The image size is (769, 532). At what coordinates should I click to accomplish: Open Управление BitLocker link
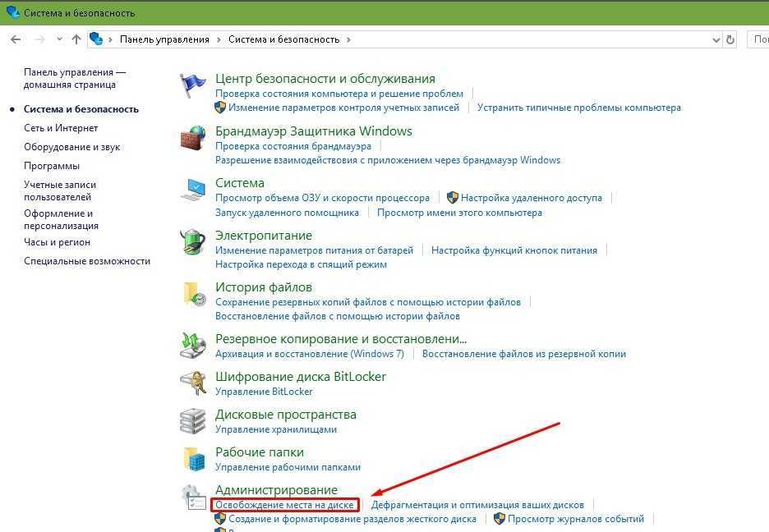264,392
